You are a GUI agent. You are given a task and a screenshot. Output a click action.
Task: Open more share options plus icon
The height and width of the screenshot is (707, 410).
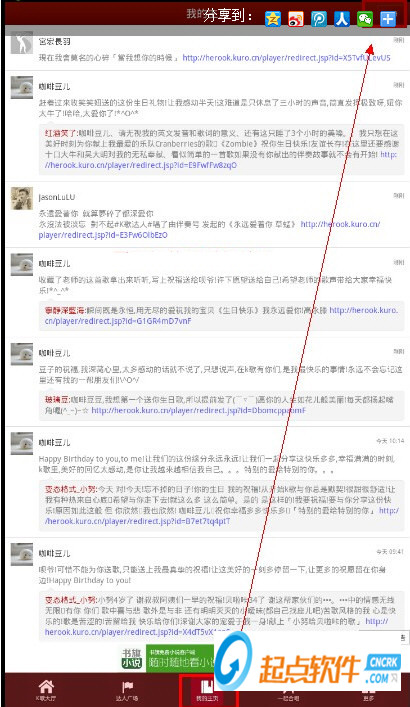point(388,18)
